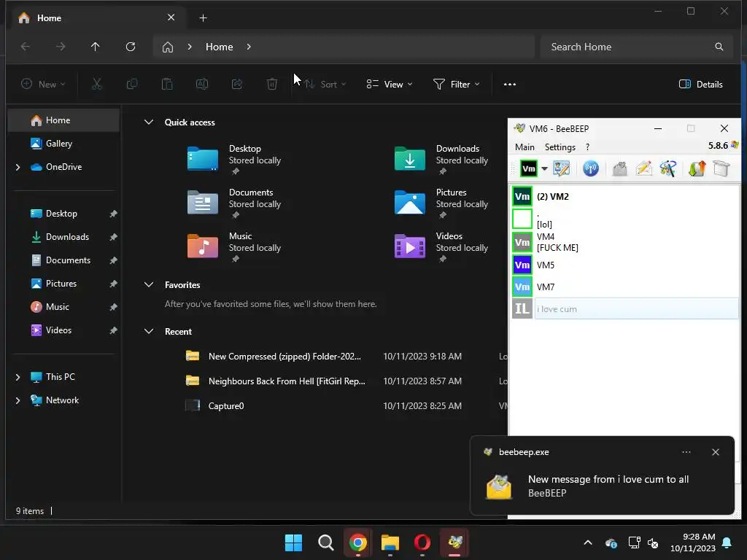Screen dimensions: 747x560
Task: Open Chrome from the taskbar
Action: (357, 542)
